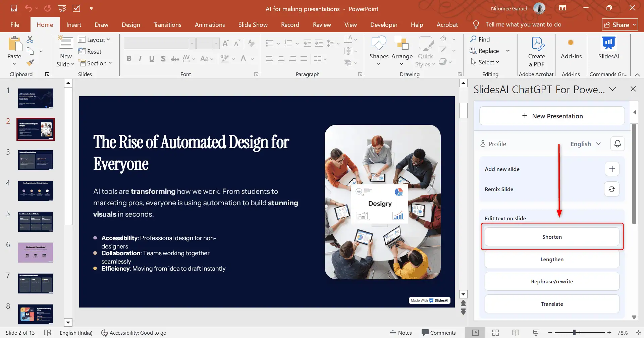Open the Layout dropdown
Screen dimensions: 644x338
click(x=94, y=40)
